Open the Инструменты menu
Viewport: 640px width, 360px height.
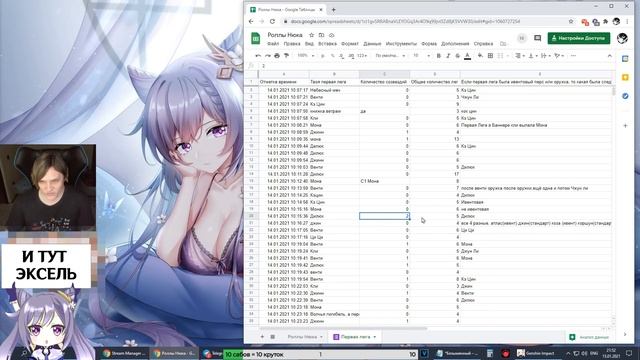coord(401,44)
